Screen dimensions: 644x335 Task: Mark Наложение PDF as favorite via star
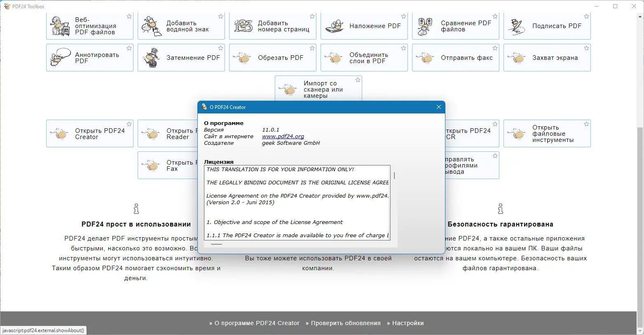coord(404,16)
